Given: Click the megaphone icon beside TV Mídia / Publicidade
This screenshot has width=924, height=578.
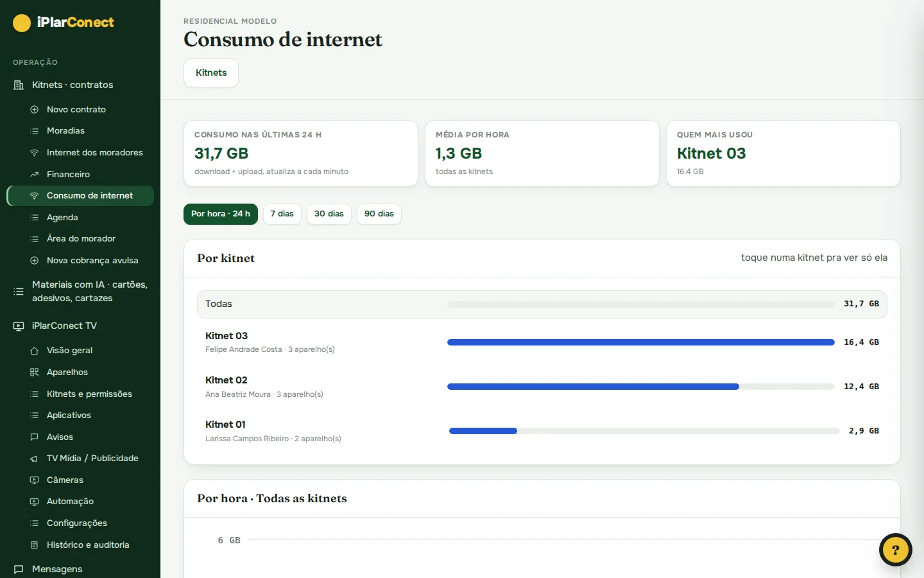Looking at the screenshot, I should point(35,459).
